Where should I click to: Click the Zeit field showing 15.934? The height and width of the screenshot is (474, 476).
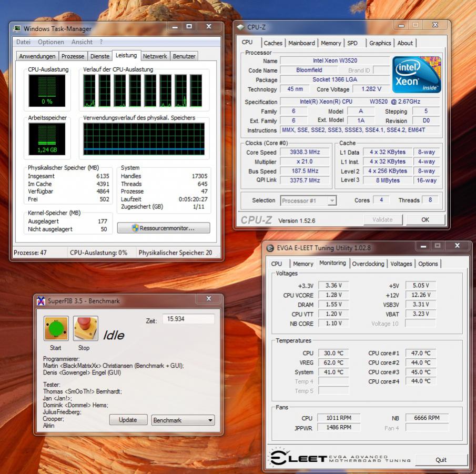(188, 319)
